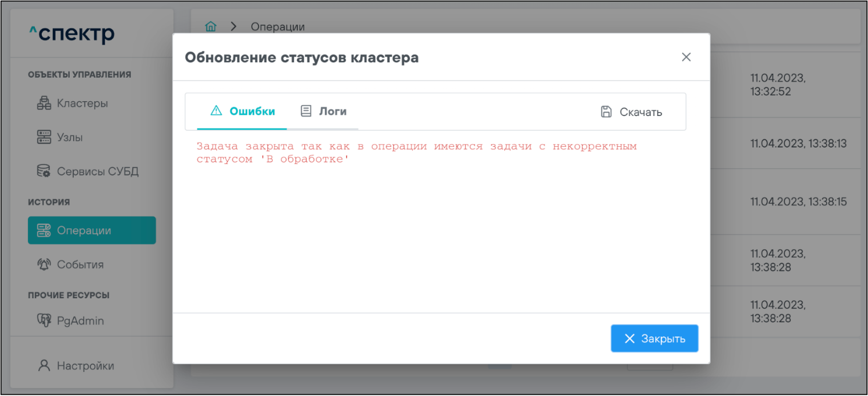Click Операции text in the breadcrumb
Viewport: 868px width, 396px height.
pyautogui.click(x=277, y=27)
